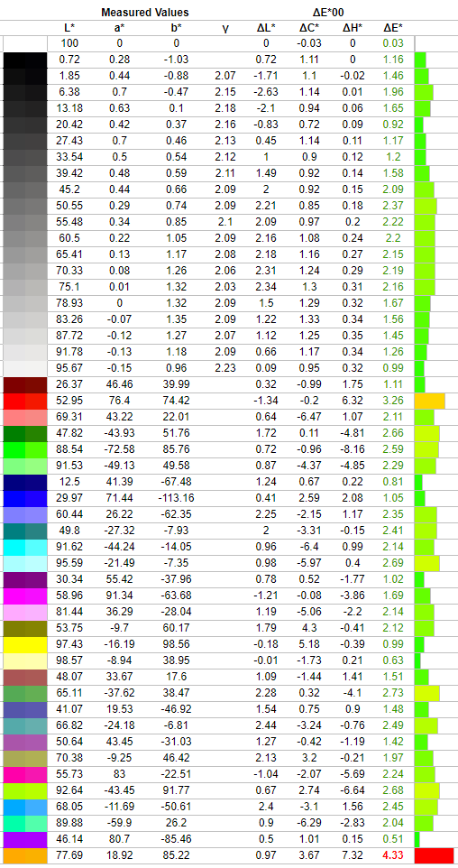Image resolution: width=458 pixels, height=868 pixels.
Task: Click the ΔE*00 header label
Action: click(x=330, y=12)
